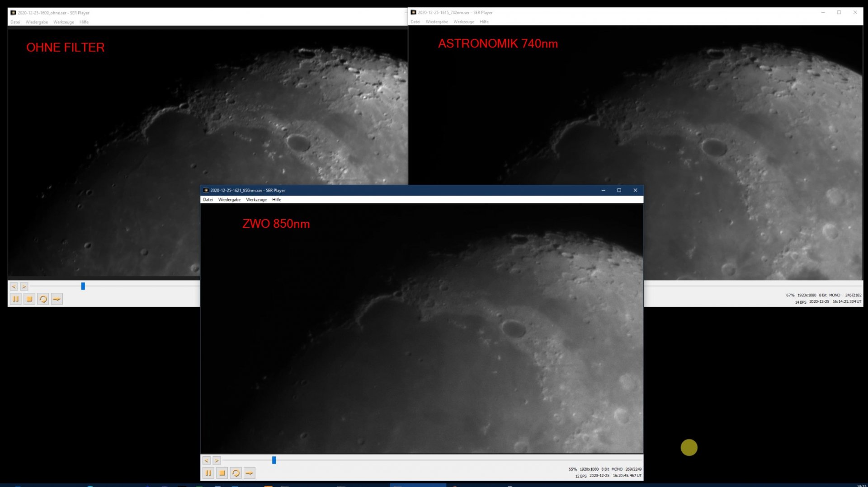Stop playback in the 850nm.ser player window

222,473
